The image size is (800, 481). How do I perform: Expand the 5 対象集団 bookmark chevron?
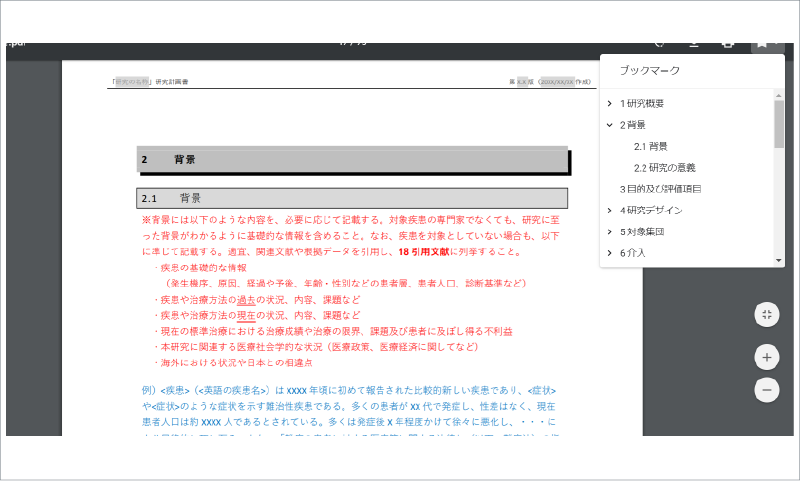(609, 232)
